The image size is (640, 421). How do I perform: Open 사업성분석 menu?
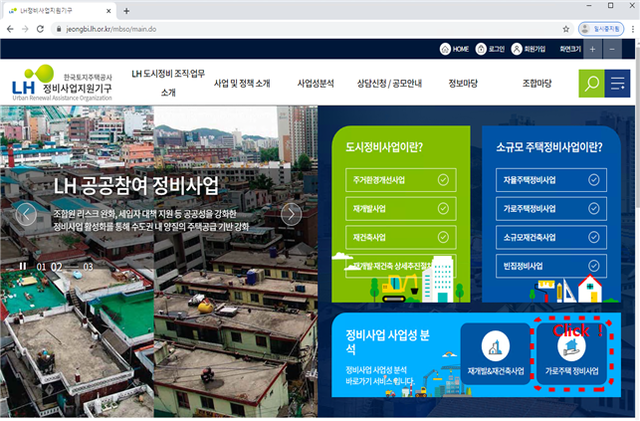[316, 83]
